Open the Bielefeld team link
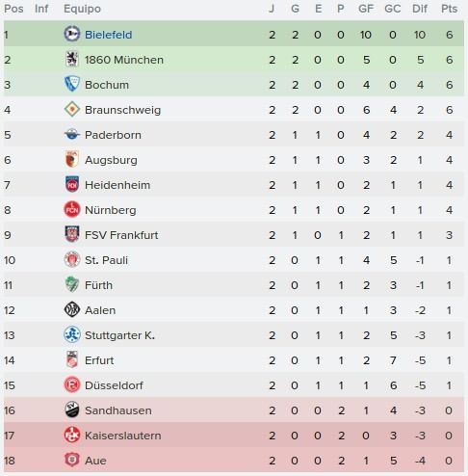This screenshot has width=468, height=476. [108, 35]
